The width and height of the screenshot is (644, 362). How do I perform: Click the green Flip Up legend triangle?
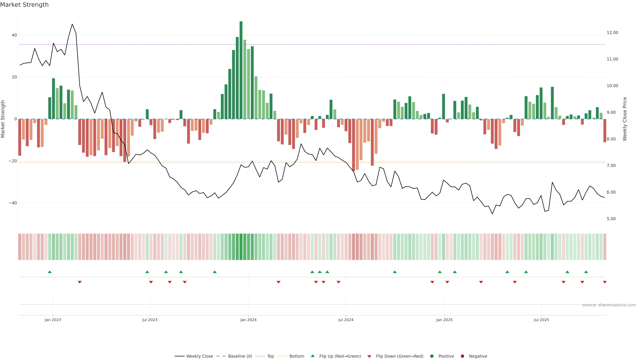(x=312, y=356)
